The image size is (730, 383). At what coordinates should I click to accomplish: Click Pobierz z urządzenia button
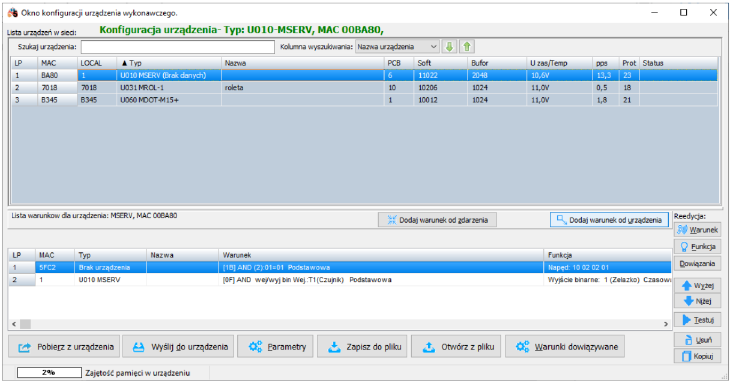click(x=64, y=347)
